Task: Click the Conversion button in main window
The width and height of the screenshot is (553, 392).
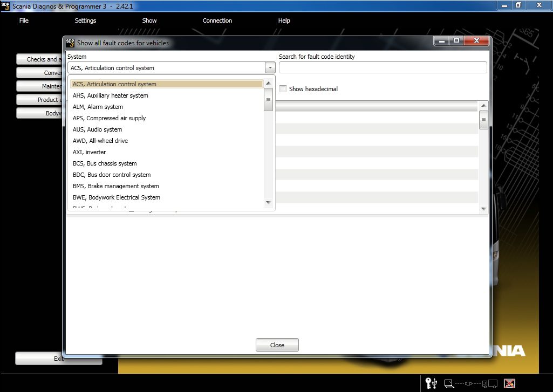Action: 39,73
